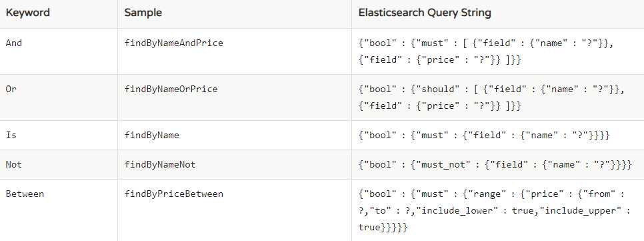Click the findByNameNot sample text
The image size is (644, 241).
click(160, 164)
